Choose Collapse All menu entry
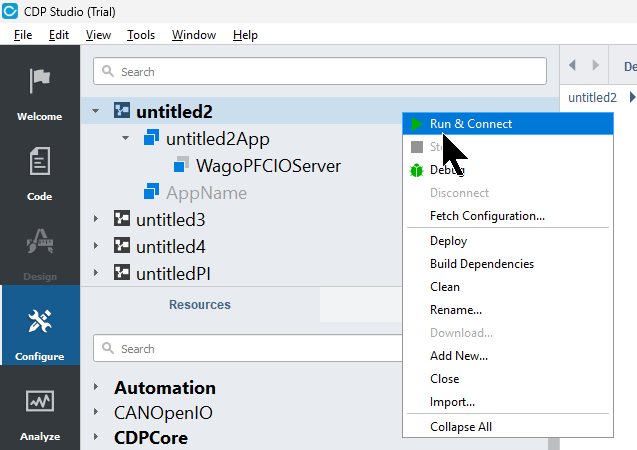The height and width of the screenshot is (450, 637). [x=508, y=427]
